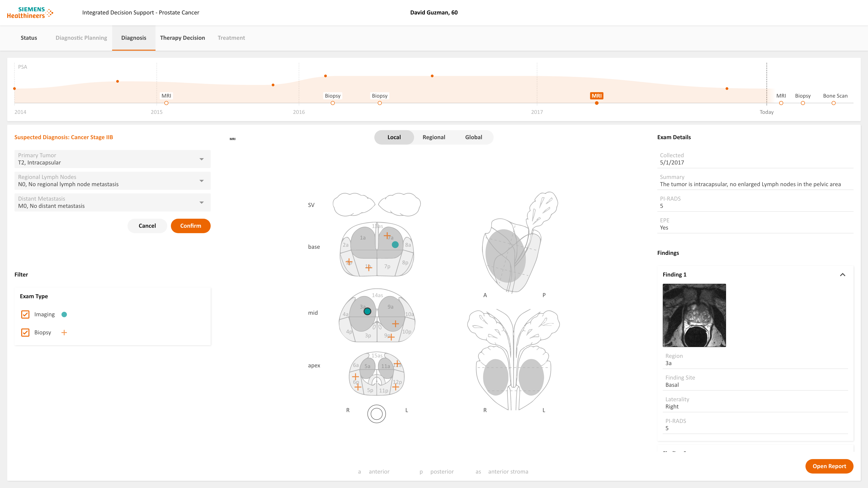Screen dimensions: 868x488
Task: Select the Local view segment
Action: click(394, 137)
